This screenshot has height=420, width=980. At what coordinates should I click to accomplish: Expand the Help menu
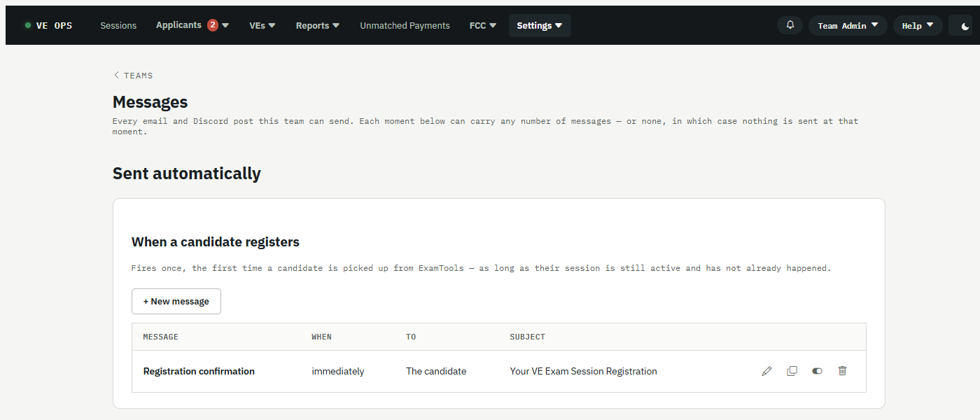click(x=918, y=26)
